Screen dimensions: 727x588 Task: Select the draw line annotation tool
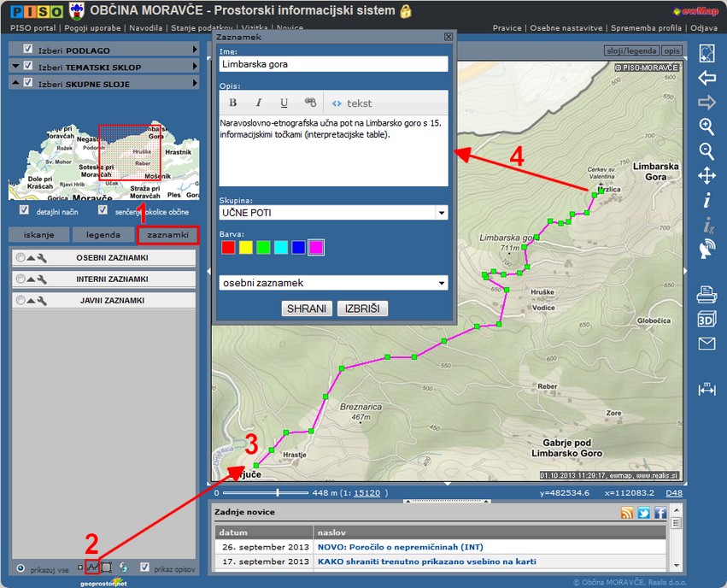tap(92, 567)
